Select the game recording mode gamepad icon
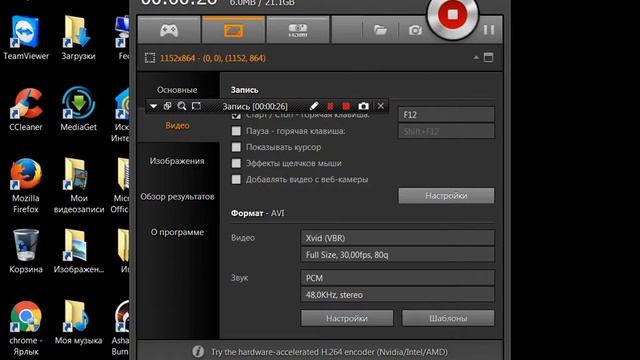The image size is (640, 360). tap(169, 30)
